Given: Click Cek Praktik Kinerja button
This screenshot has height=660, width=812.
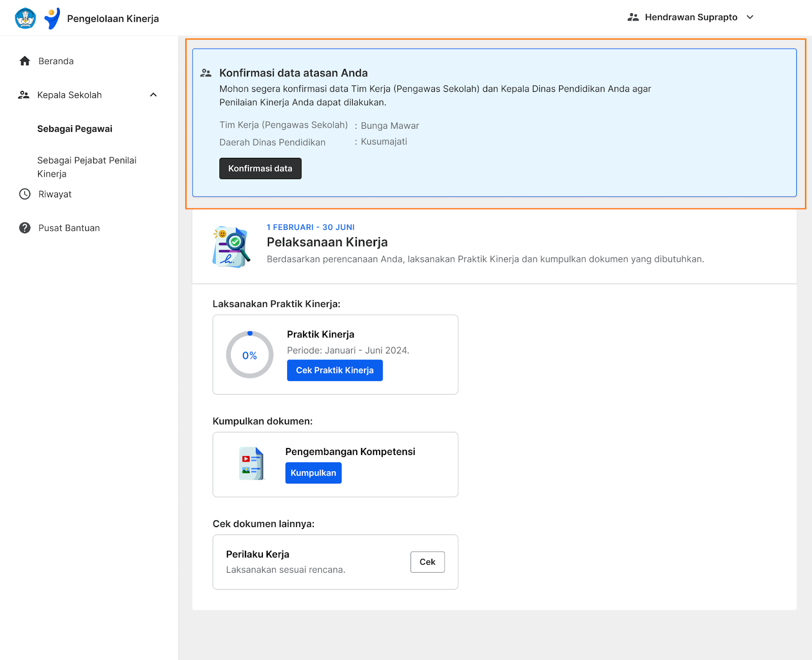Looking at the screenshot, I should click(335, 370).
